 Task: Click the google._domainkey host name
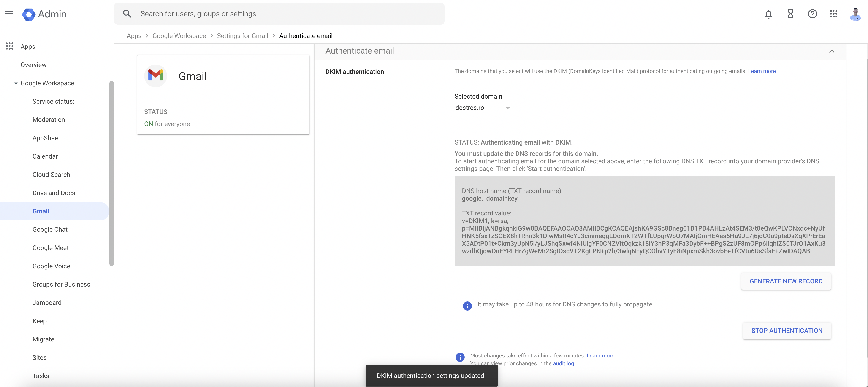click(x=489, y=198)
